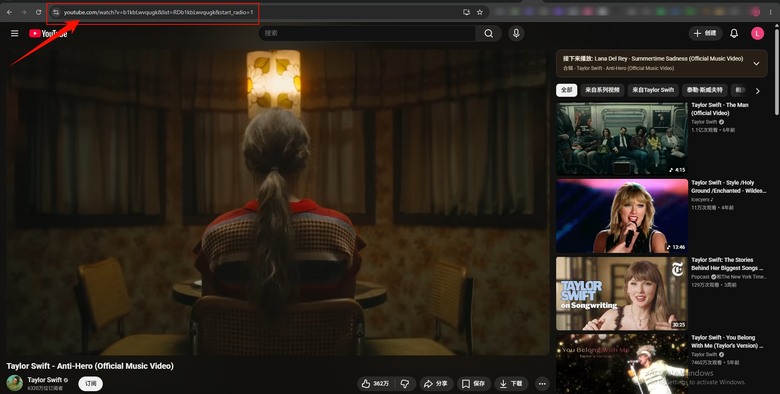Screen dimensions: 780x394
Task: Open Style/Holy Ground live video thumbnail
Action: pos(622,216)
